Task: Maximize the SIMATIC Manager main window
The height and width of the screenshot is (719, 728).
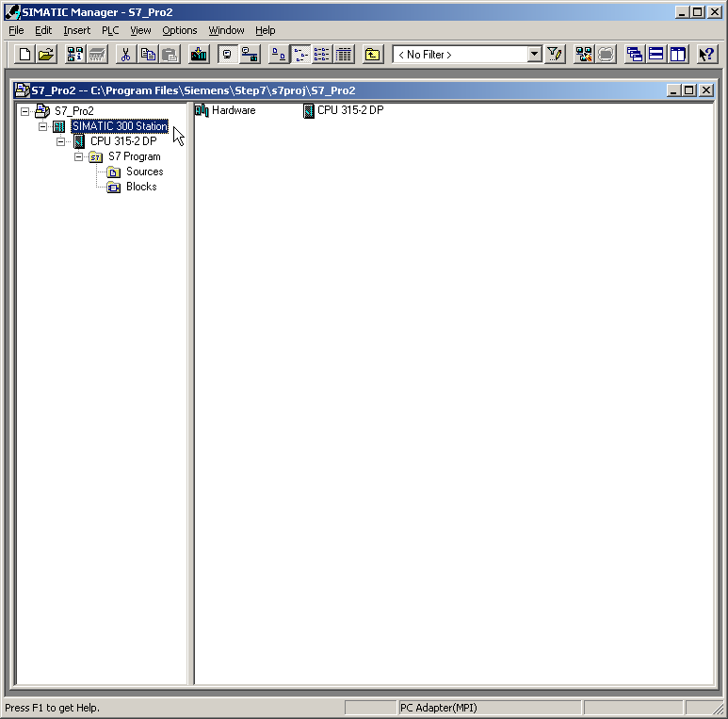Action: [697, 12]
